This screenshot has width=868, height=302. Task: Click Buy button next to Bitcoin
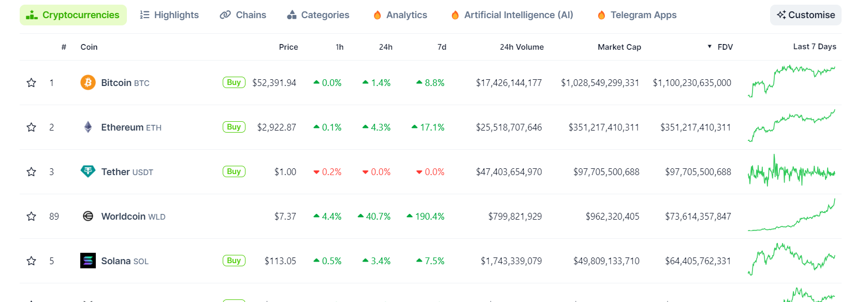[x=234, y=82]
